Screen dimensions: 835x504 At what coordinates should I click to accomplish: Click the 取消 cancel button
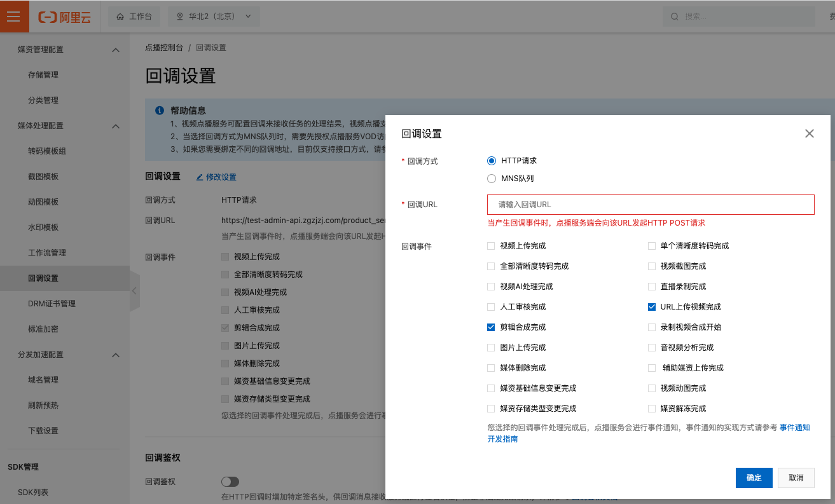(796, 478)
